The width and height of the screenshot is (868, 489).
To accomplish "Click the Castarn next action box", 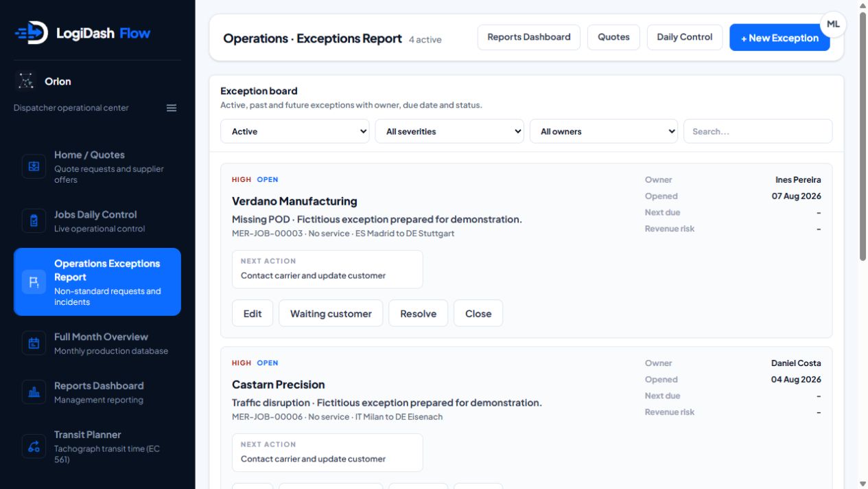I will (x=327, y=453).
